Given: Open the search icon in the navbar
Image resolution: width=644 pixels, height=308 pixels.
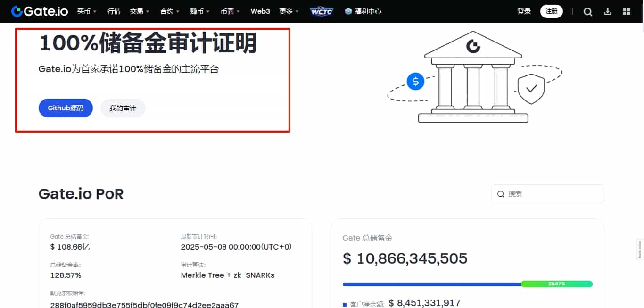Looking at the screenshot, I should [x=587, y=11].
